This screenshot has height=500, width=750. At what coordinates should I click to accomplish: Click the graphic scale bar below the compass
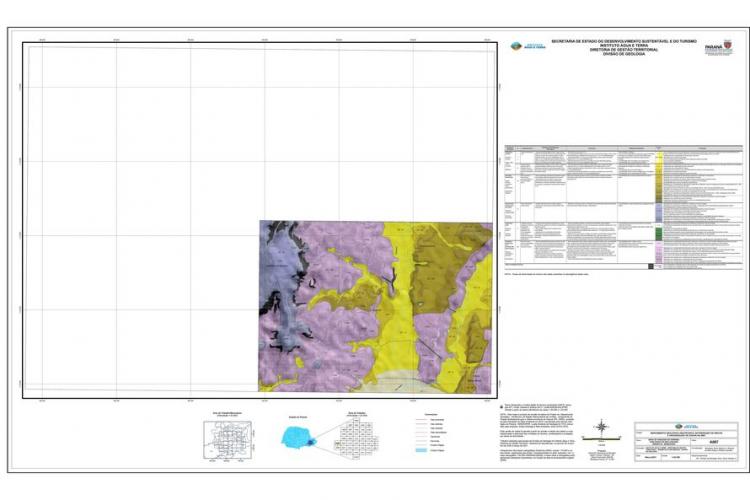tap(601, 437)
